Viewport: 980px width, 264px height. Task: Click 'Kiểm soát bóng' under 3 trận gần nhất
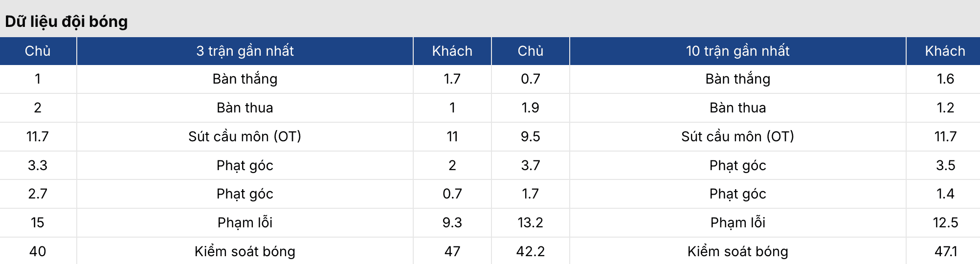point(245,251)
